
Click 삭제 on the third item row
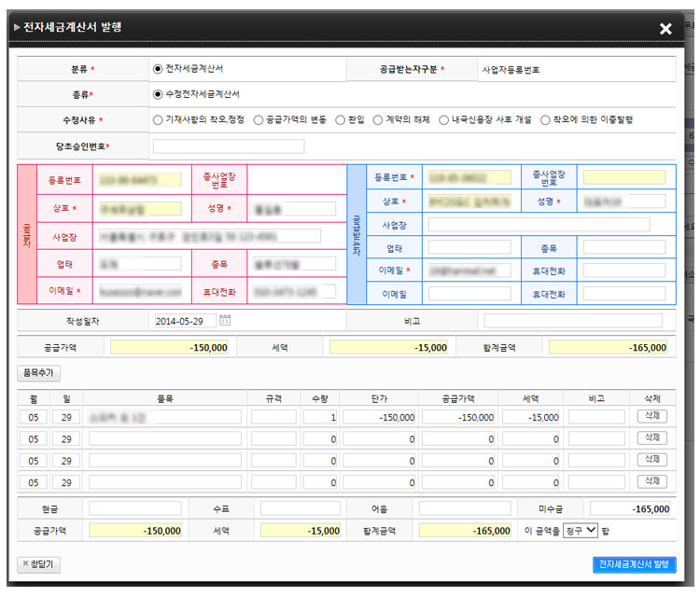[652, 460]
